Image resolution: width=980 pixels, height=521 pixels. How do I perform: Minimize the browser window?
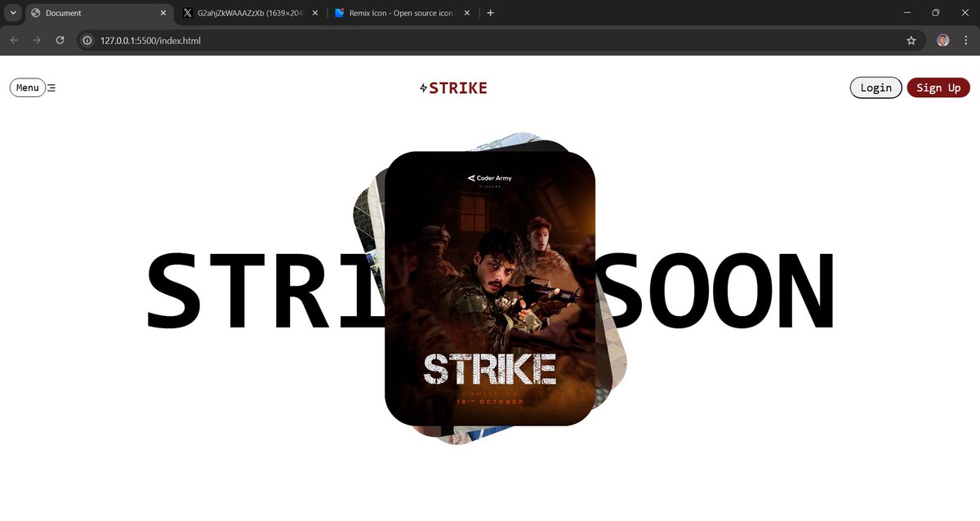(x=907, y=13)
